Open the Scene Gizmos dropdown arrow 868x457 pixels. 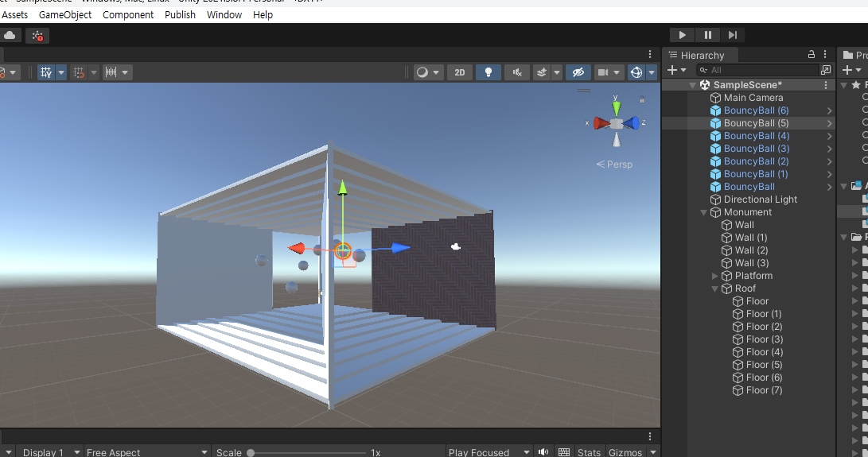pos(652,72)
